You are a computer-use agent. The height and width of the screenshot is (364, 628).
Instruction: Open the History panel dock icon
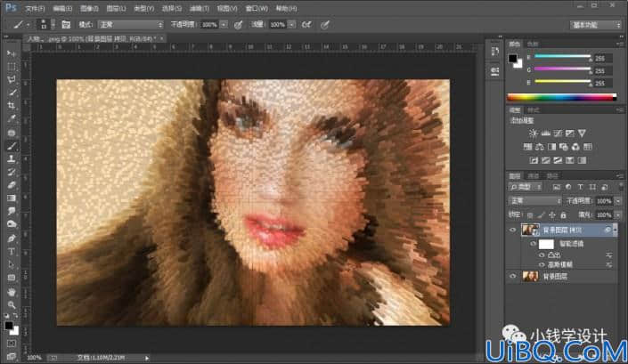click(495, 52)
